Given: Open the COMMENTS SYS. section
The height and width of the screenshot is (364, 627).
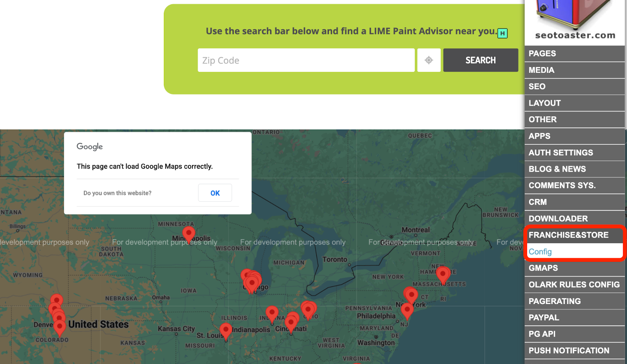Looking at the screenshot, I should [x=574, y=186].
